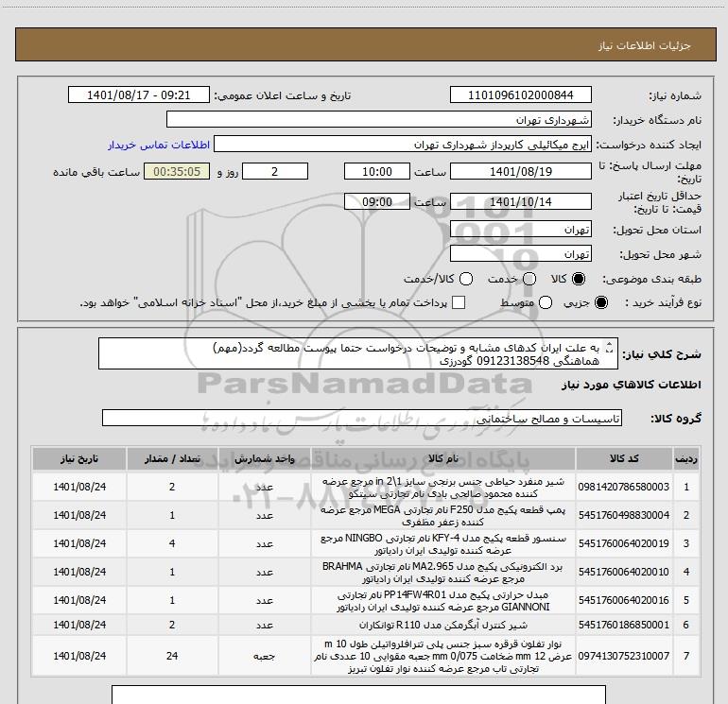Image resolution: width=728 pixels, height=704 pixels.
Task: Click quantity 4 in row 3
Action: coord(172,543)
